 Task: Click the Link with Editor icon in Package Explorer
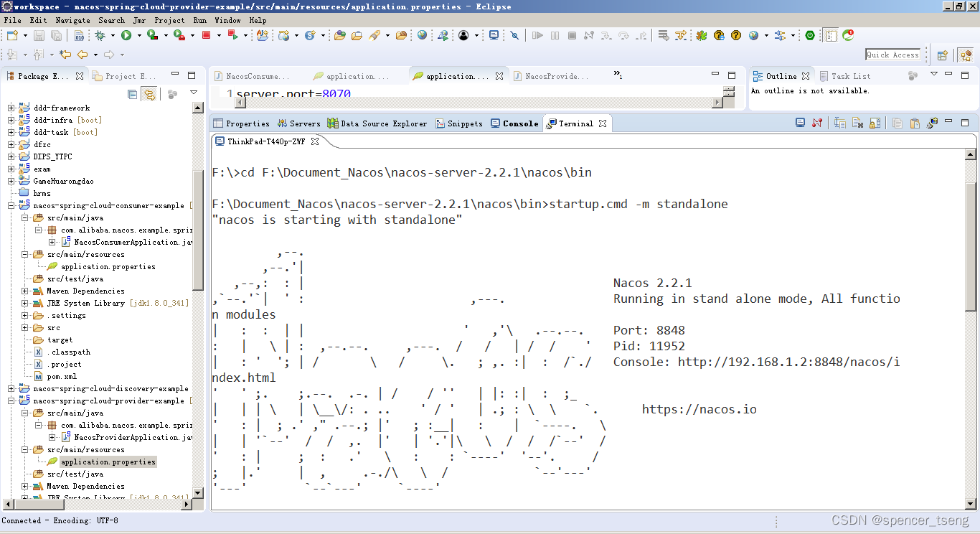tap(149, 94)
